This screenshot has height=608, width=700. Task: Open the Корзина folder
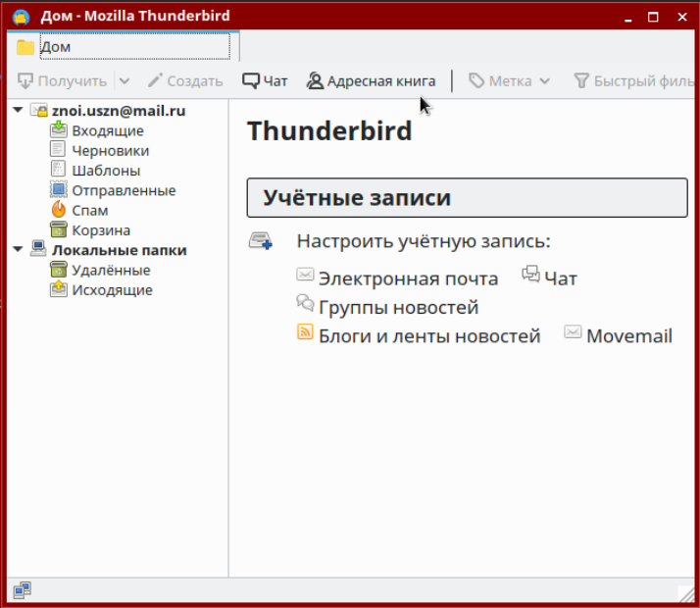tap(101, 230)
